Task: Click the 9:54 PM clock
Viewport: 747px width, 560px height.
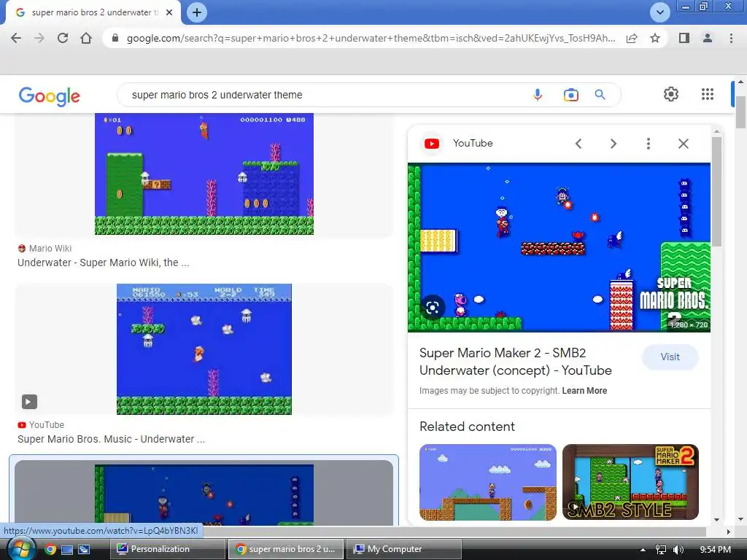Action: [x=715, y=550]
